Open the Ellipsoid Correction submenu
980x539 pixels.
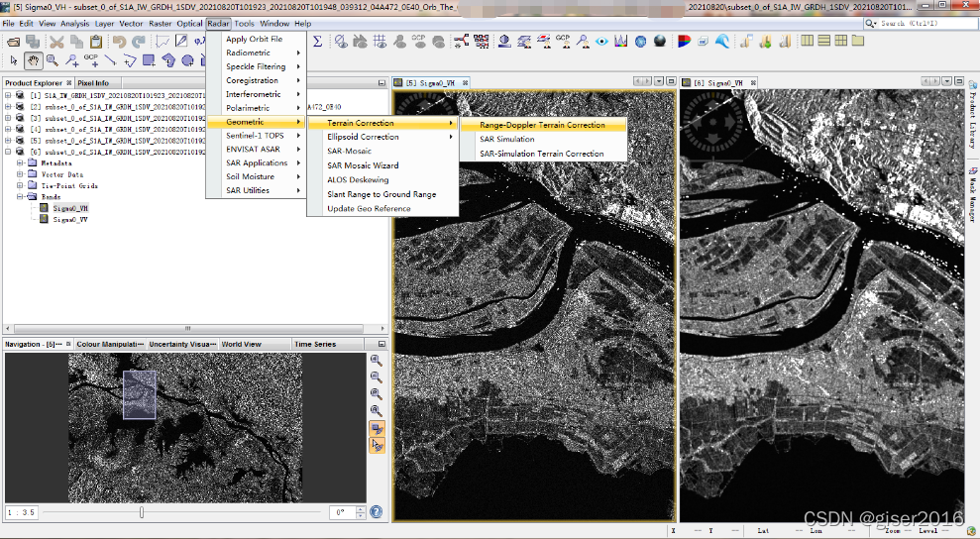(363, 137)
